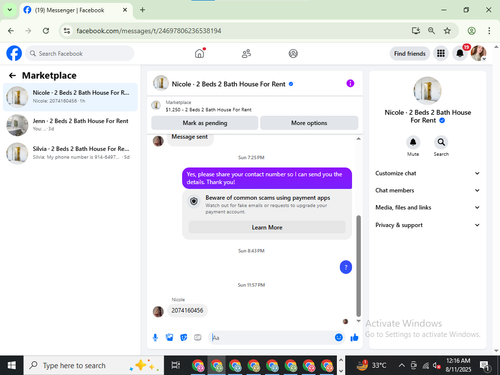Focus the Windows taskbar search box
Image resolution: width=500 pixels, height=375 pixels.
tap(93, 366)
